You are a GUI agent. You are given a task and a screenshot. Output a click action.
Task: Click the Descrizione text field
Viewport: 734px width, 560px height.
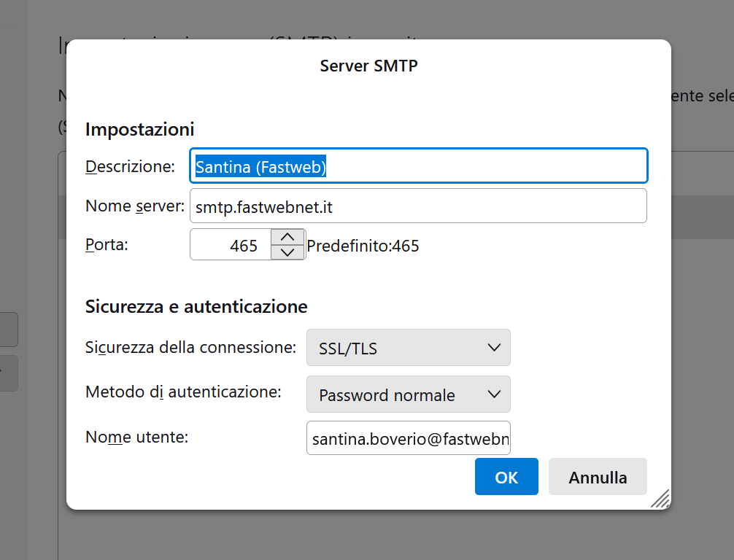pyautogui.click(x=418, y=166)
